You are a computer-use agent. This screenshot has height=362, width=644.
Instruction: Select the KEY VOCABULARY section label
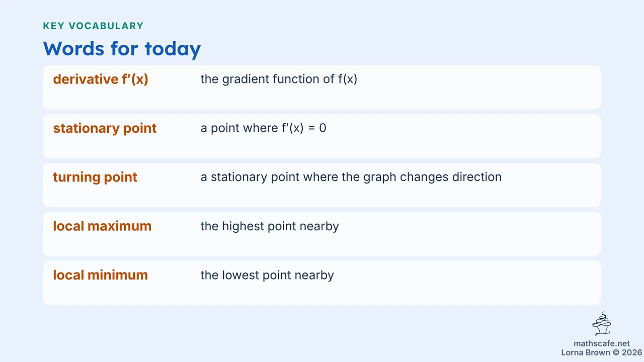93,26
